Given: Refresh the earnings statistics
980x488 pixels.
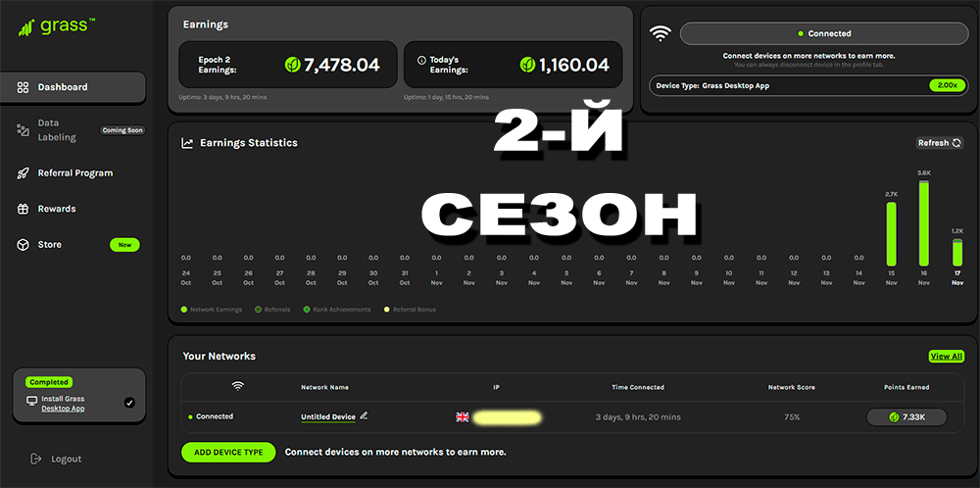Looking at the screenshot, I should [940, 143].
